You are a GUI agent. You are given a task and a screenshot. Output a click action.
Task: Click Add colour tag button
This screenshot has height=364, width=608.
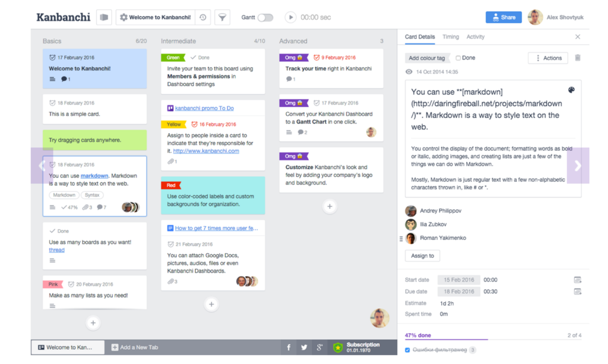click(x=427, y=58)
